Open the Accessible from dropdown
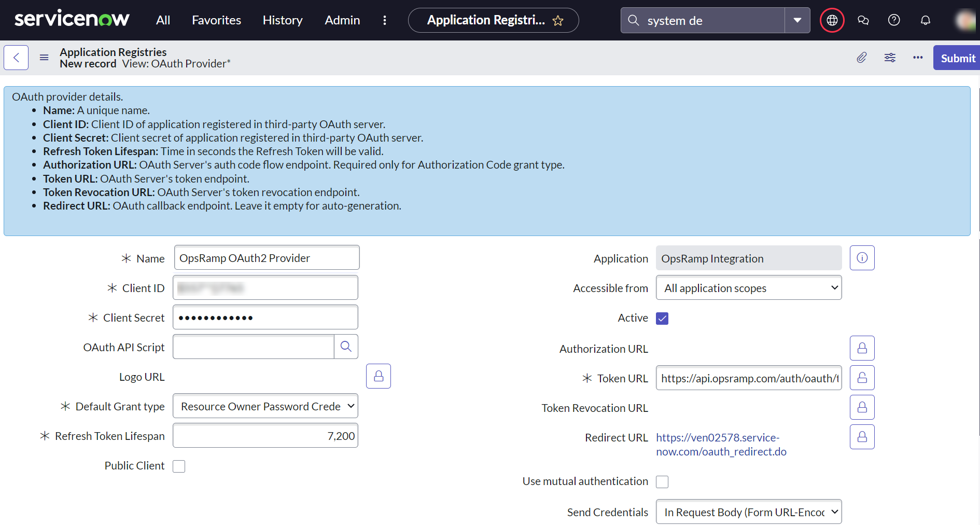 [x=749, y=287]
